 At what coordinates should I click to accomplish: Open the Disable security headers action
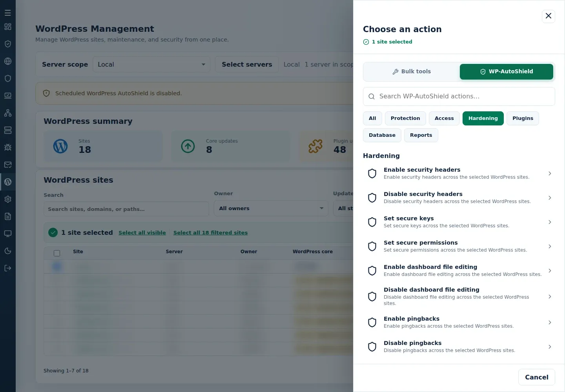coord(459,198)
